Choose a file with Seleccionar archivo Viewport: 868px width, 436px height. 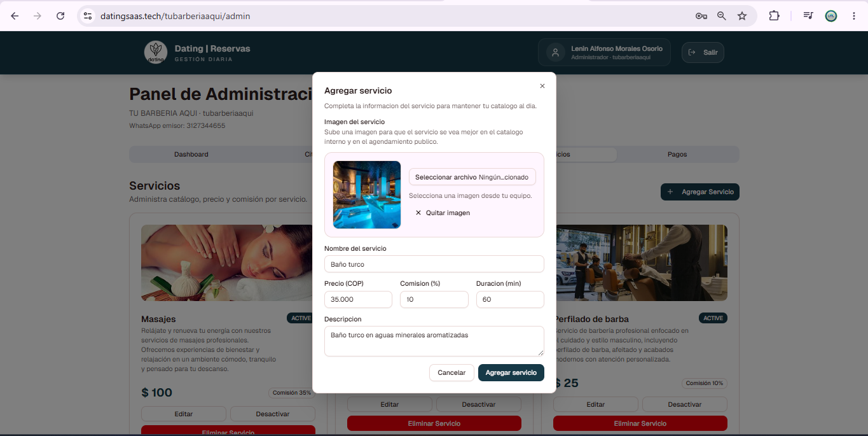(x=472, y=177)
